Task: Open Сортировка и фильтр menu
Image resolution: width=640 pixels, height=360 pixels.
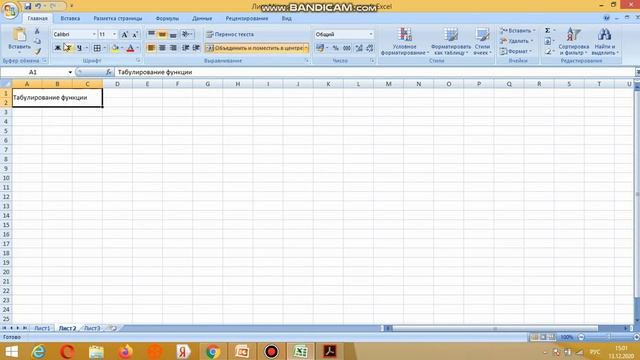Action: point(573,42)
